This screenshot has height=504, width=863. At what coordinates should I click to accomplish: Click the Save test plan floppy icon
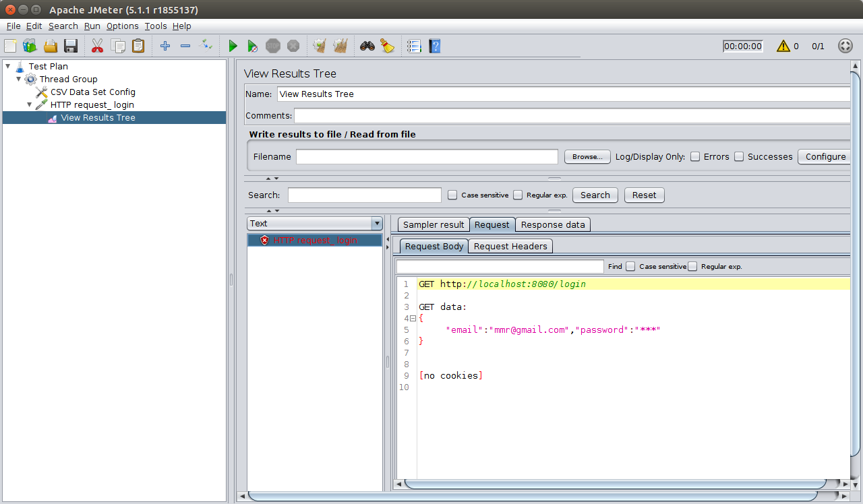[71, 46]
